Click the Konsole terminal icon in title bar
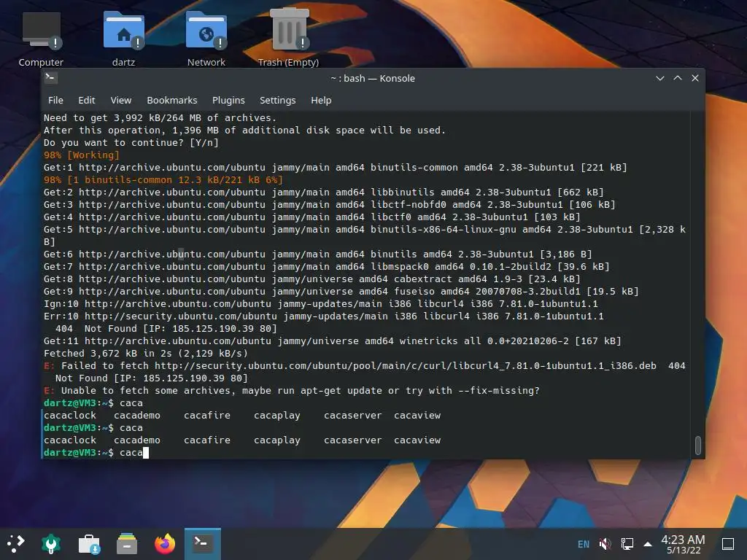747x560 pixels. 52,78
